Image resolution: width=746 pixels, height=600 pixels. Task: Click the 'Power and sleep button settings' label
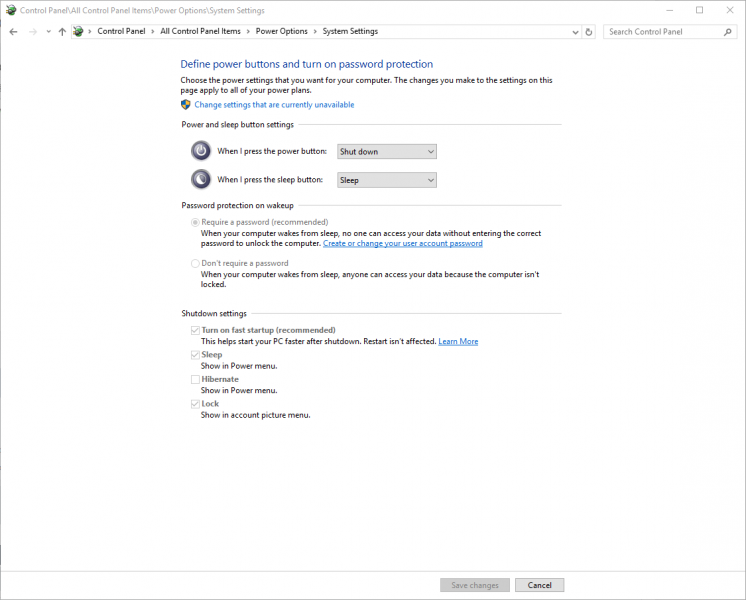coord(237,125)
